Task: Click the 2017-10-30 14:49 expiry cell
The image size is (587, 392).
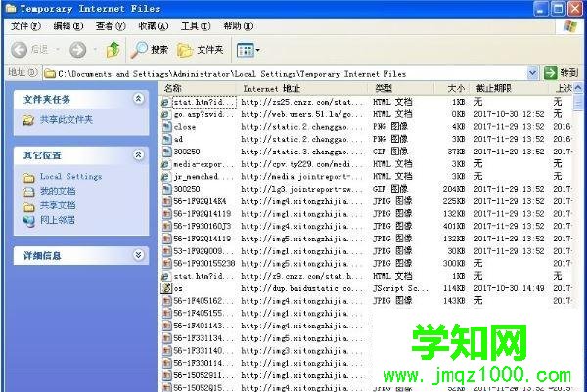Action: click(509, 288)
